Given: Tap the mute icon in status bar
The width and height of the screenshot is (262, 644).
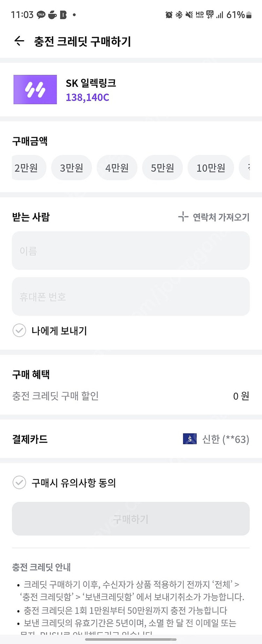Looking at the screenshot, I should pyautogui.click(x=189, y=15).
